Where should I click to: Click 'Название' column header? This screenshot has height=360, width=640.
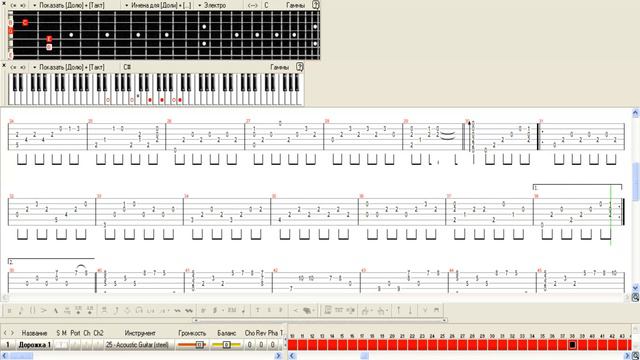coord(34,333)
